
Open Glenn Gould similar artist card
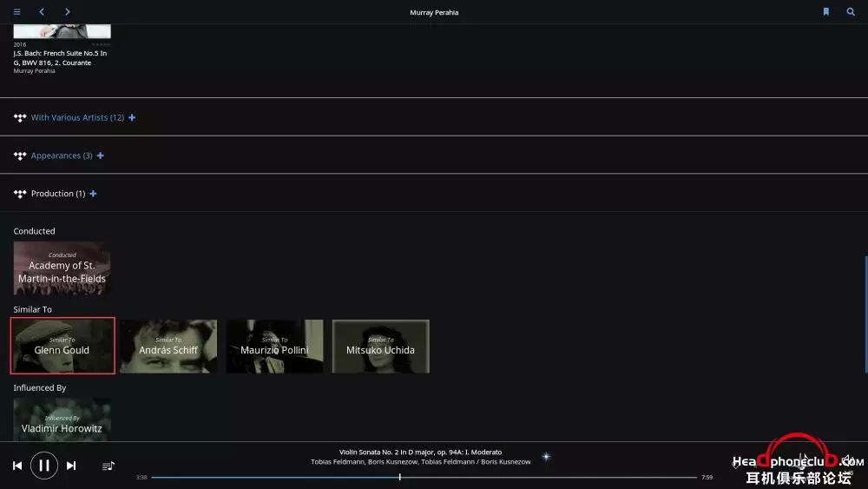pos(62,346)
